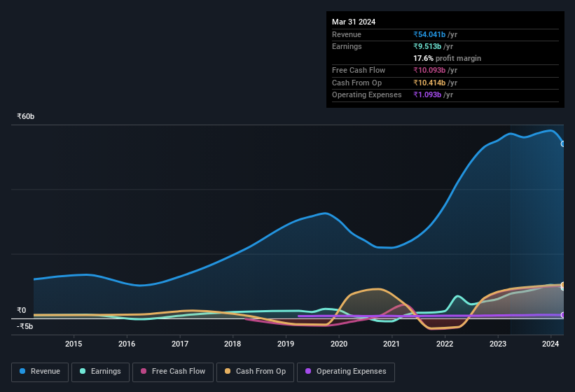The image size is (575, 392).
Task: Click the Cash From Op tooltip label
Action: [x=356, y=83]
